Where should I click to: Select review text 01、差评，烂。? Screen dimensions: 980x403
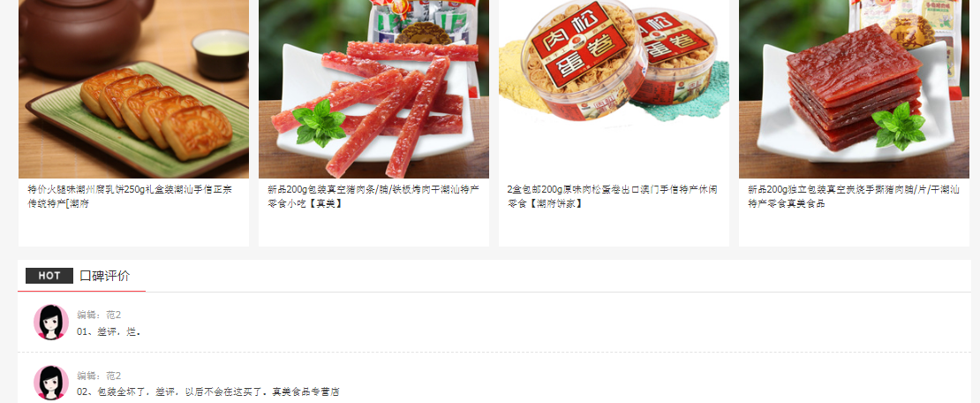pyautogui.click(x=109, y=331)
